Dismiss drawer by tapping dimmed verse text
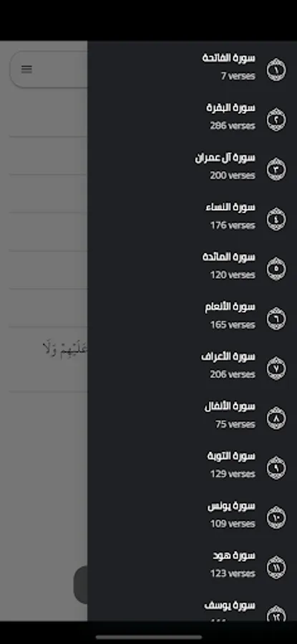This screenshot has width=297, height=644. tap(65, 348)
